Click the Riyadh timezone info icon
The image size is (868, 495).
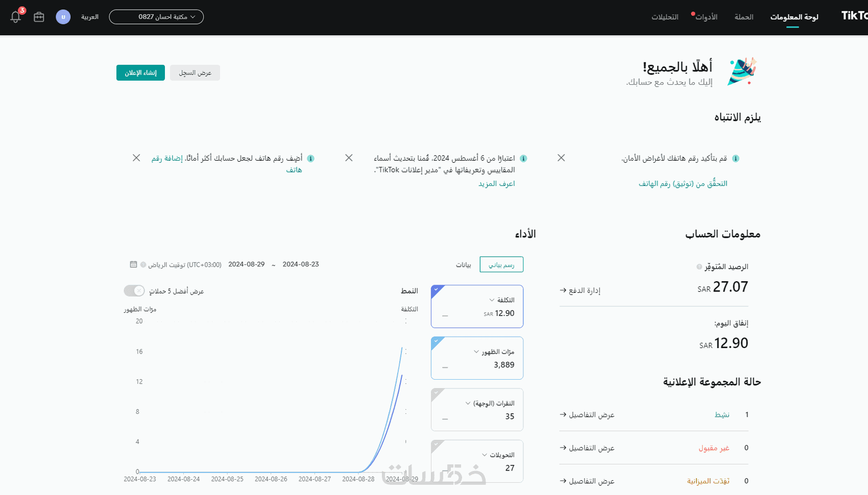[143, 265]
